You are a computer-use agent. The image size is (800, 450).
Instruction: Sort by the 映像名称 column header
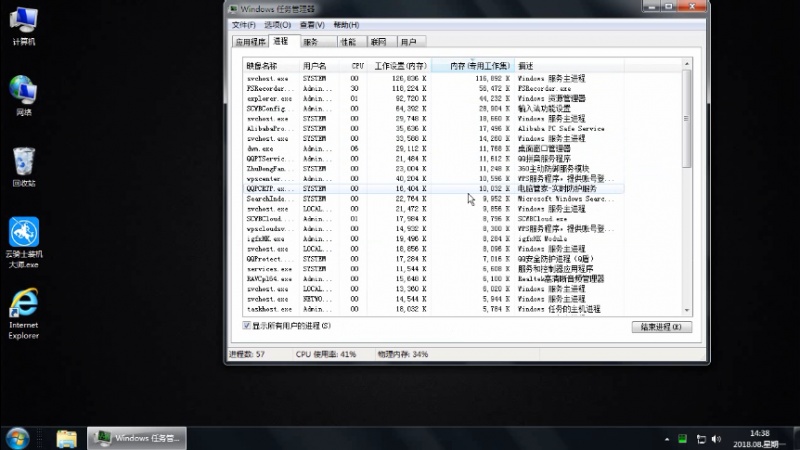[270, 66]
